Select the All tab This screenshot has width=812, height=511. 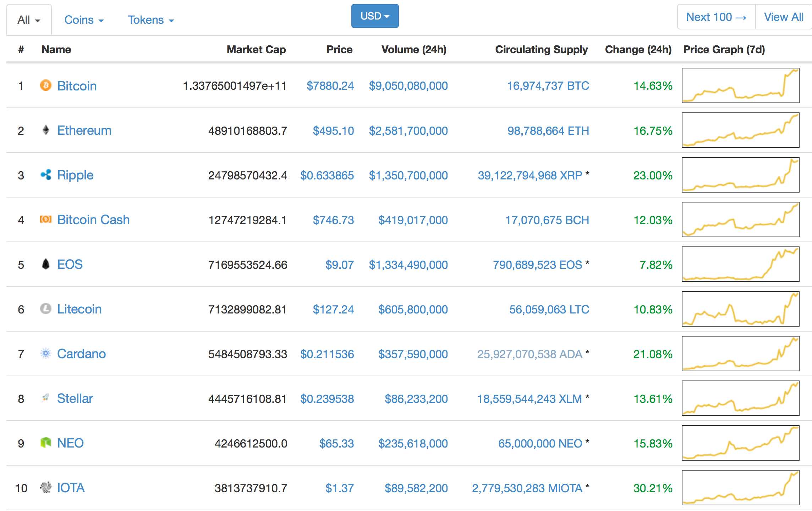(29, 20)
